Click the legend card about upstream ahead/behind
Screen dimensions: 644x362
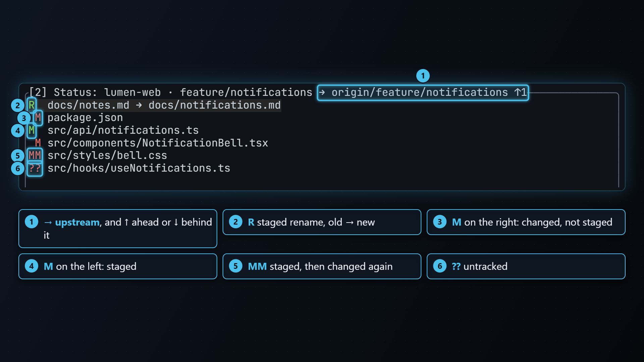[x=118, y=229]
